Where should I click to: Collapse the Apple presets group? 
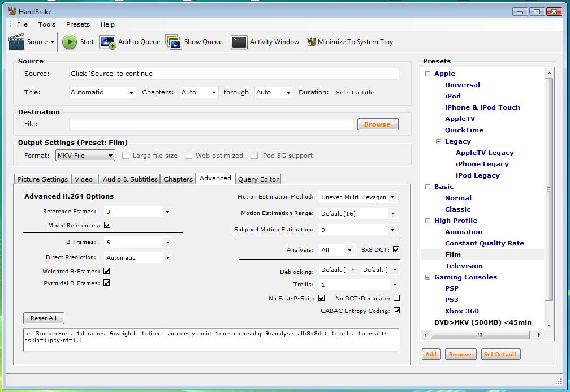[x=427, y=74]
